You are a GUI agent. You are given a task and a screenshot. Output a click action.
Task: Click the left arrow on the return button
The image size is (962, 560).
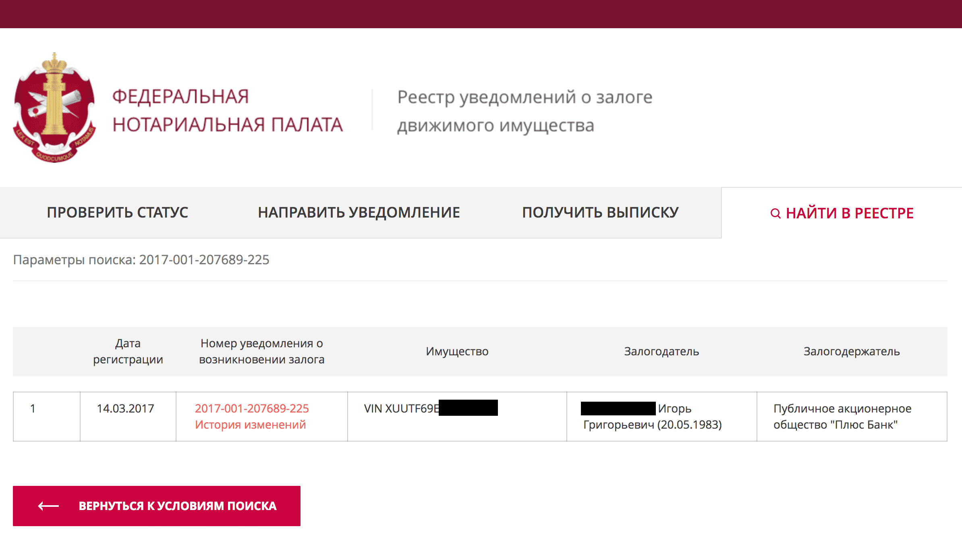[48, 506]
